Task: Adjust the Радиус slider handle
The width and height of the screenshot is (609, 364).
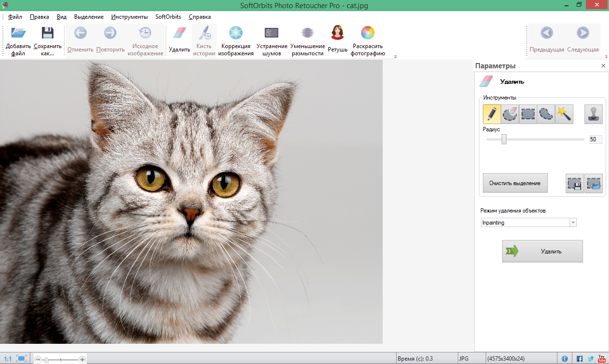Action: click(504, 139)
